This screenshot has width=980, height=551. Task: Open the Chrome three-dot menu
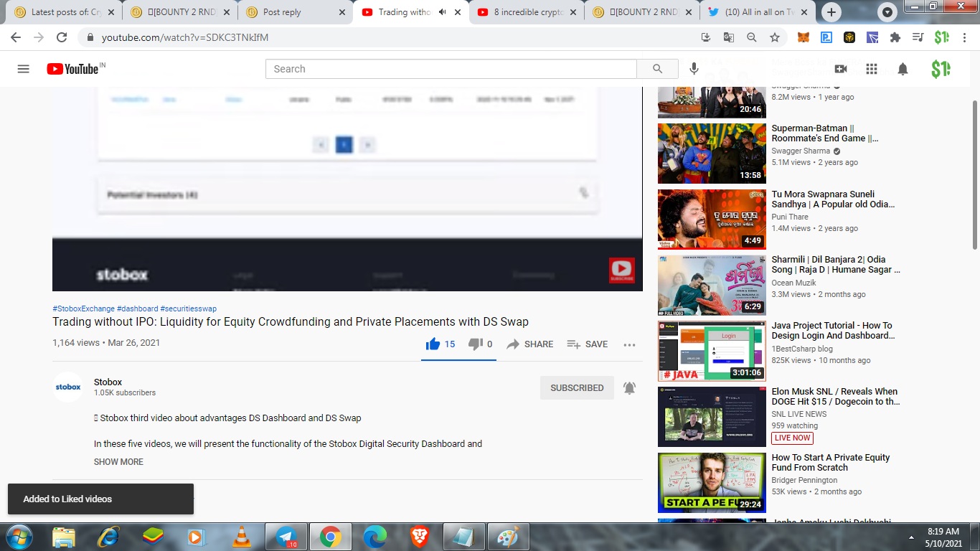(x=963, y=37)
